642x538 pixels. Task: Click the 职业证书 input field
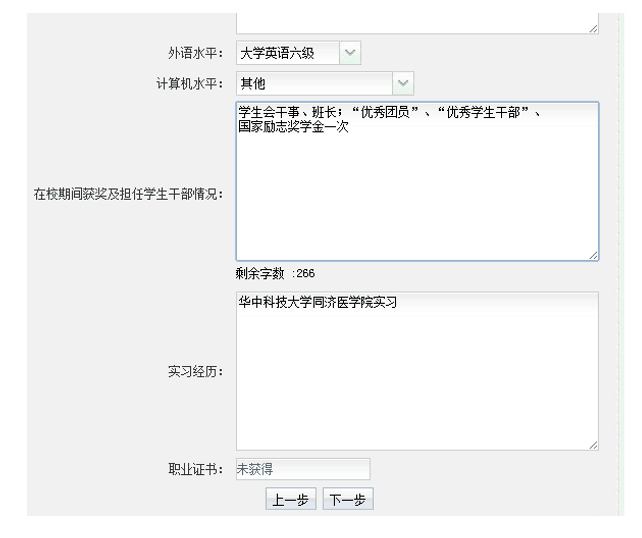pyautogui.click(x=302, y=468)
